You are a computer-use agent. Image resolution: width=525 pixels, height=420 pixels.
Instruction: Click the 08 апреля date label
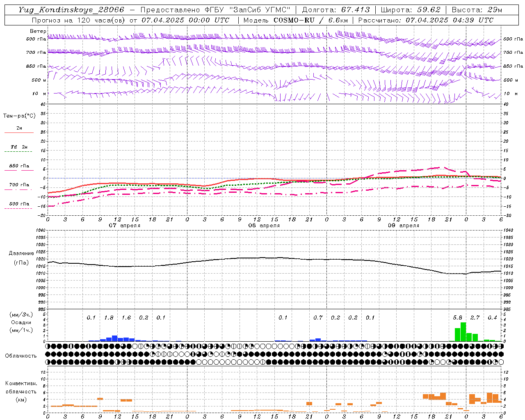(x=264, y=226)
